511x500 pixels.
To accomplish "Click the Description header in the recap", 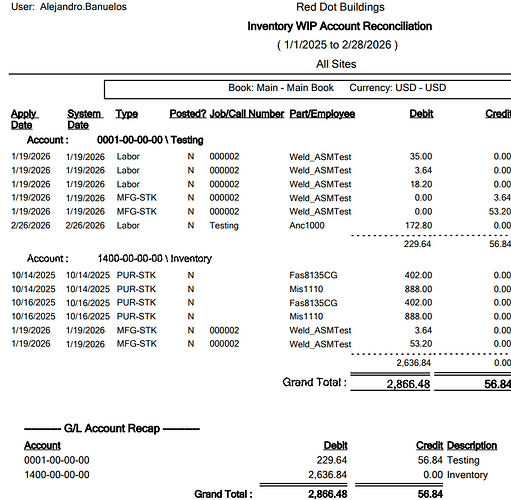I will [472, 446].
